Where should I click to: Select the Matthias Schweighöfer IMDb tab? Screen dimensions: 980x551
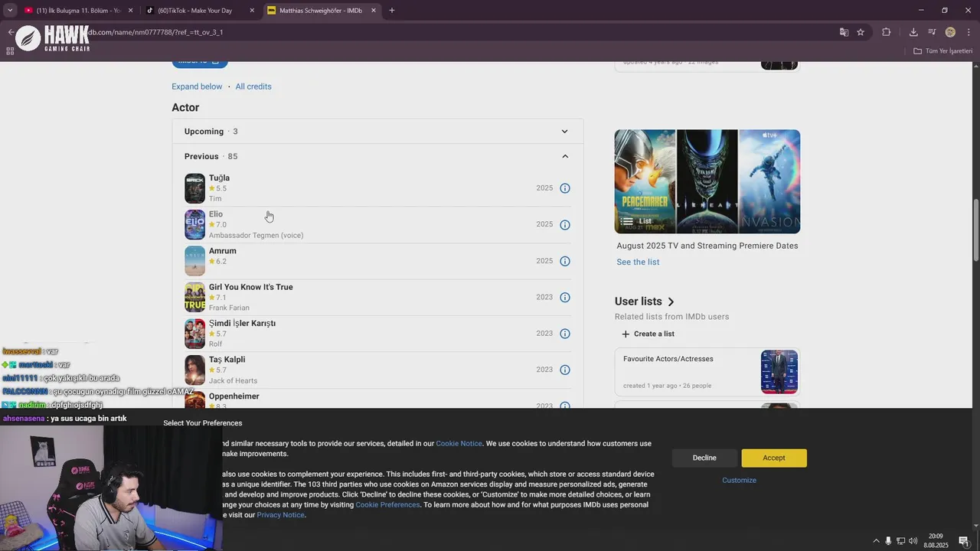(322, 11)
